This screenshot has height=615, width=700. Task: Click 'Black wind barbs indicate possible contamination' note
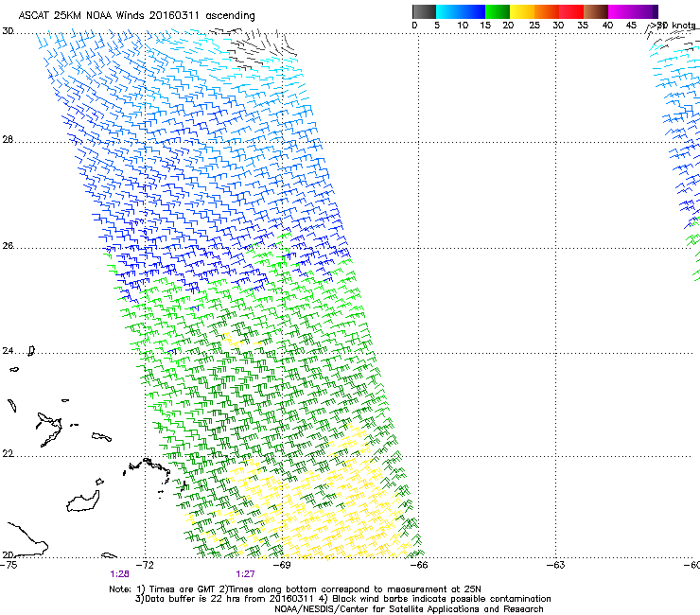(442, 599)
